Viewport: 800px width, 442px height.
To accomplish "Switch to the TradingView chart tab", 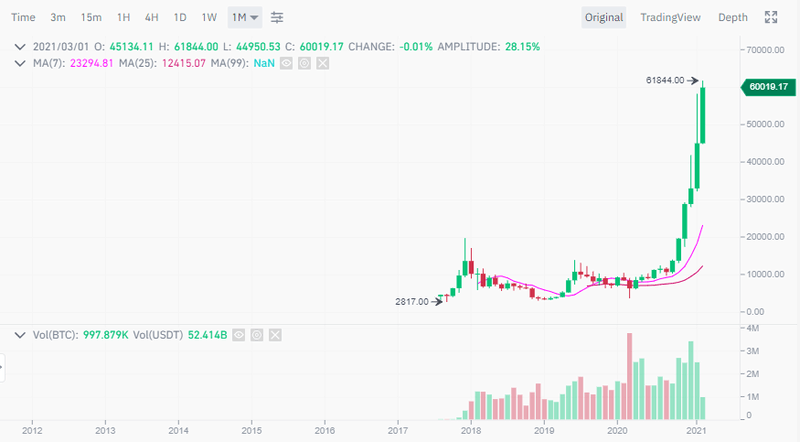I will (x=670, y=17).
